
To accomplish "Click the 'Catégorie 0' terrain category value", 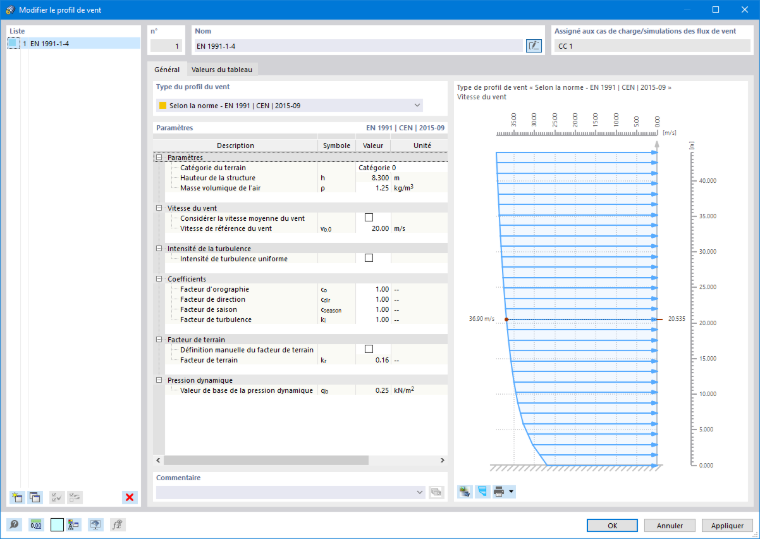I will point(377,168).
